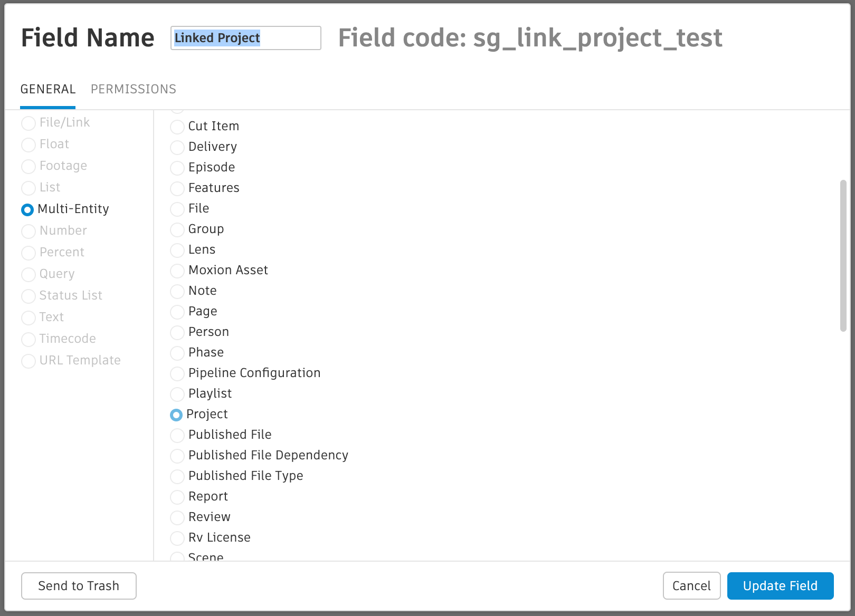Switch to the Permissions tab
Screen dimensions: 855x616
[x=134, y=89]
